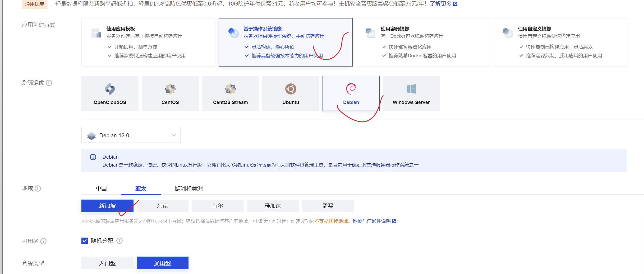The width and height of the screenshot is (644, 274).
Task: Choose the Windows Server system image
Action: tap(411, 93)
